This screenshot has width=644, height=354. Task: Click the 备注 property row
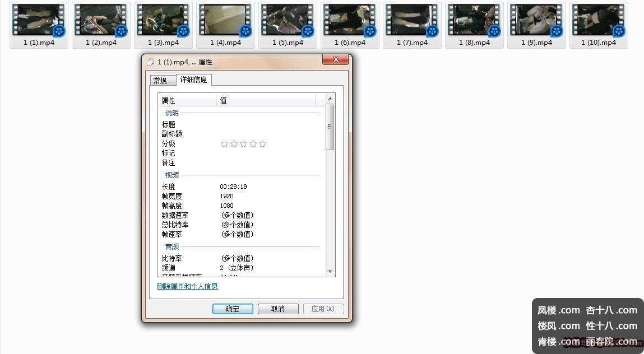click(x=242, y=162)
